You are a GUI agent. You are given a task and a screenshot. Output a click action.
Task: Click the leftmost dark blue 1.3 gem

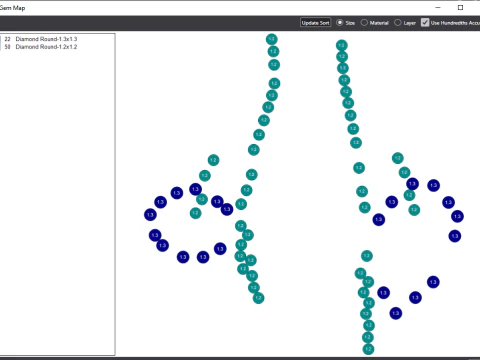[x=150, y=215]
